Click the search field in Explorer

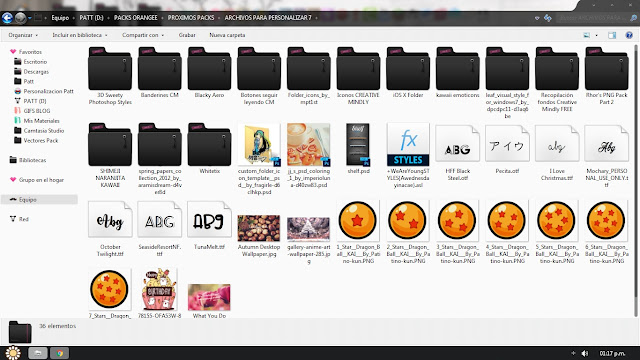(x=593, y=18)
